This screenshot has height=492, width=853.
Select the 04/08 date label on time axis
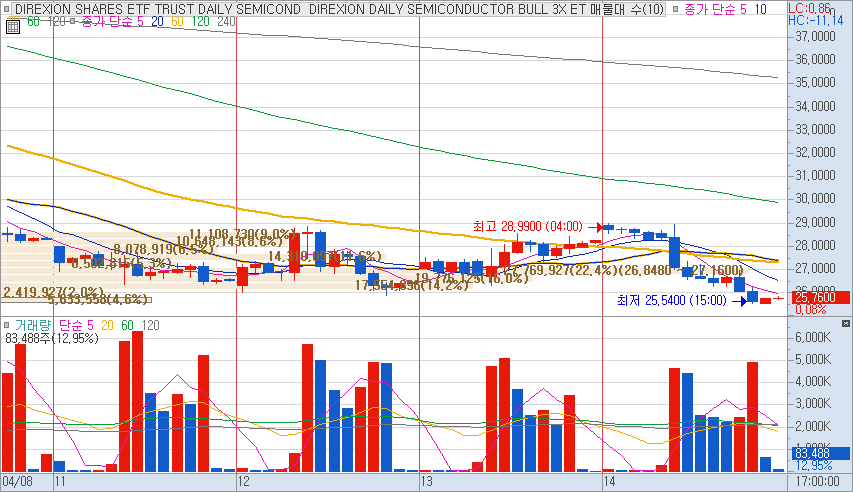coord(17,481)
